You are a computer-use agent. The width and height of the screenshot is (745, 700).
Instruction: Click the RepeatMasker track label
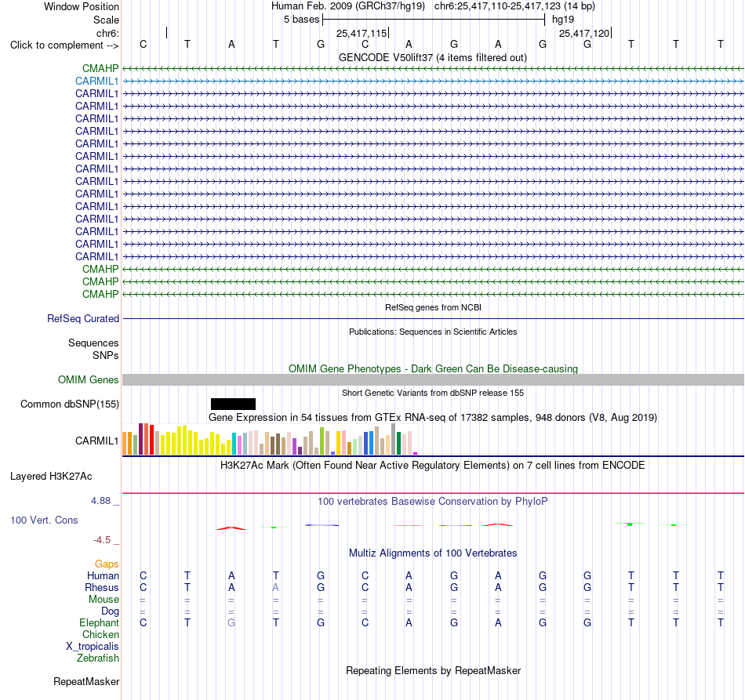click(x=86, y=681)
